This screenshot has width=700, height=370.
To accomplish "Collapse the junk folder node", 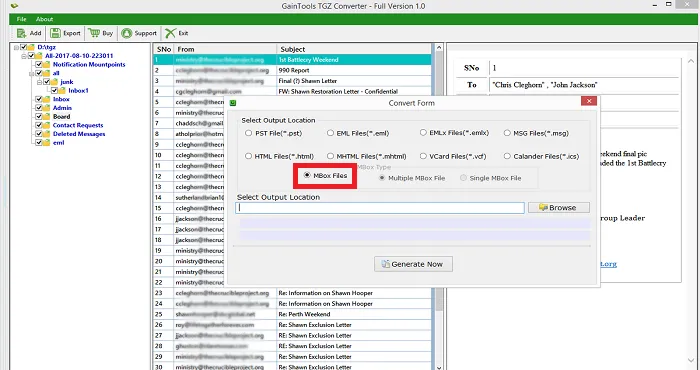I will tap(40, 82).
